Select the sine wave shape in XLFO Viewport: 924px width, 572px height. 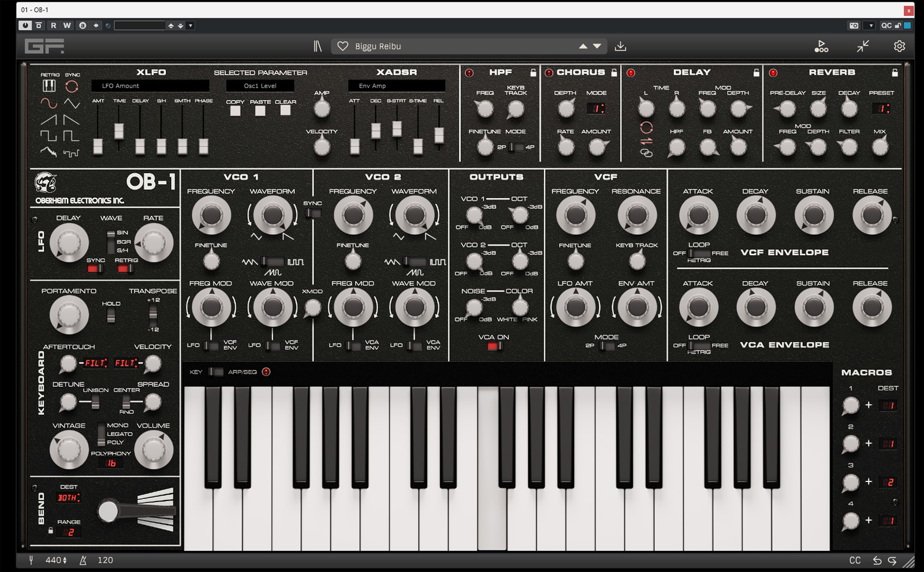pyautogui.click(x=49, y=103)
